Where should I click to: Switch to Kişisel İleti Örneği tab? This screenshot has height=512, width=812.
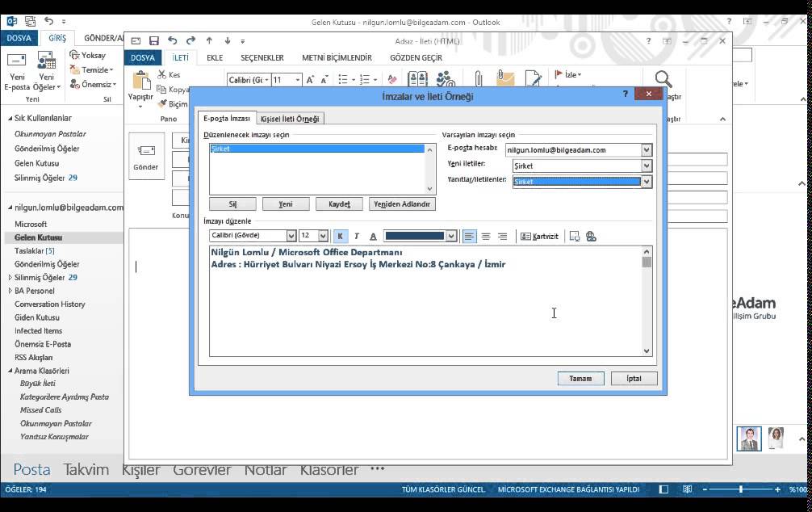[x=290, y=119]
